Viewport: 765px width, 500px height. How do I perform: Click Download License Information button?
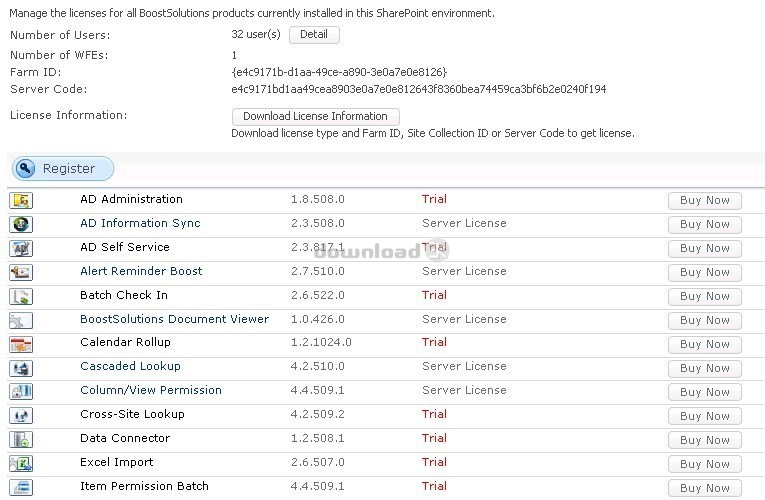click(316, 117)
